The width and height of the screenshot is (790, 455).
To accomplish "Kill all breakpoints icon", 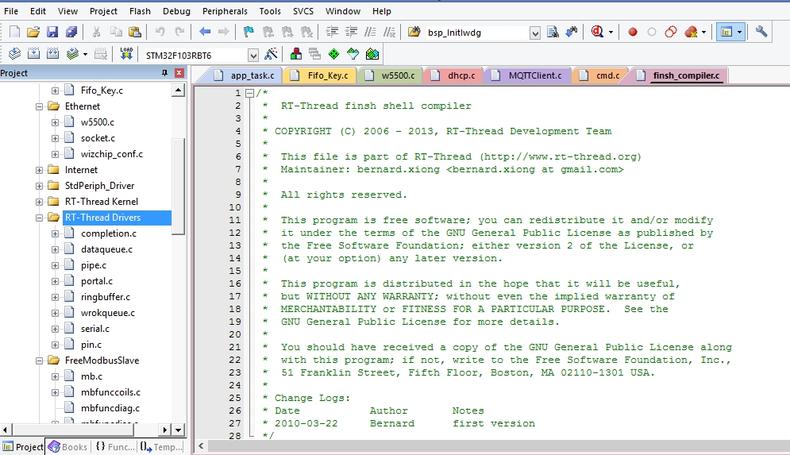I will click(x=691, y=32).
